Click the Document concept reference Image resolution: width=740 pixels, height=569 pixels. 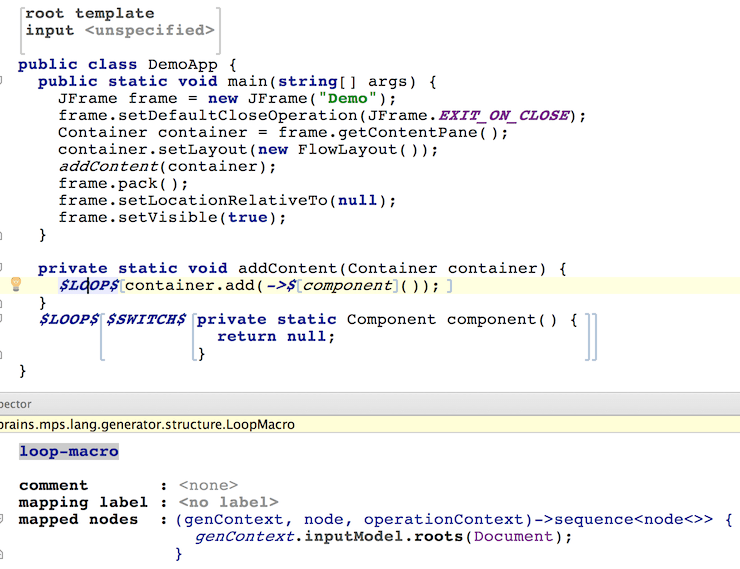513,536
